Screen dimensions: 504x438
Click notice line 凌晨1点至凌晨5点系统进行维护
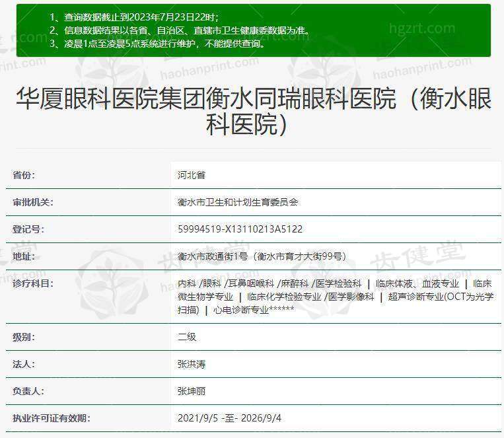[157, 44]
